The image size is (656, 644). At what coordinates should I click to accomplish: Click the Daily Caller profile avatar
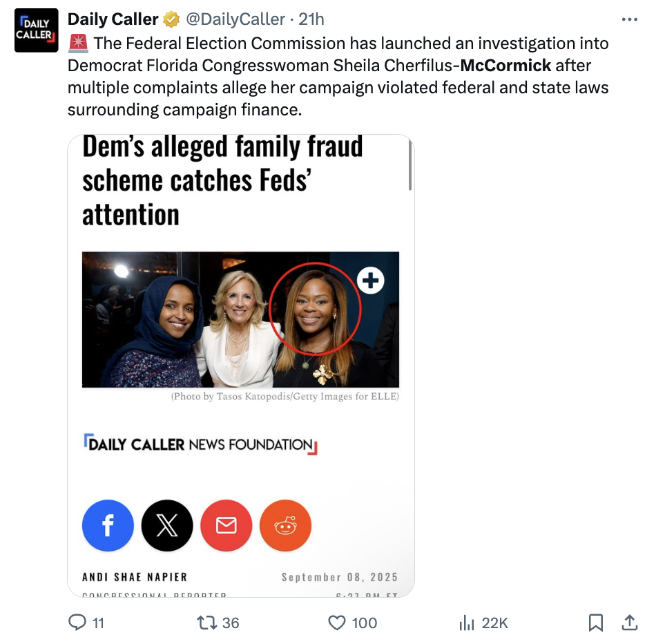click(x=35, y=32)
